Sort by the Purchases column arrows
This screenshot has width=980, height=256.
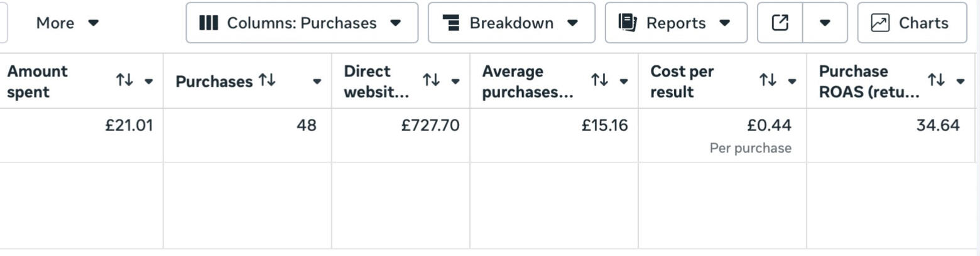[268, 81]
